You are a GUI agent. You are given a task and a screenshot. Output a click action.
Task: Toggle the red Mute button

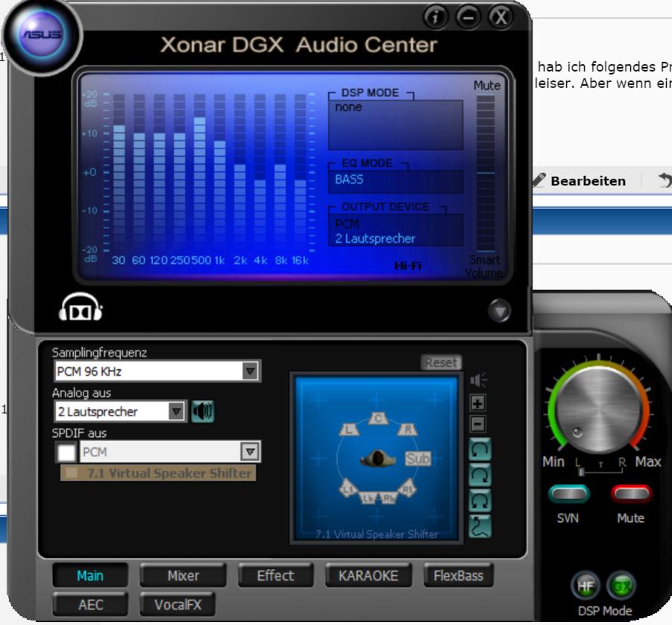pos(631,494)
